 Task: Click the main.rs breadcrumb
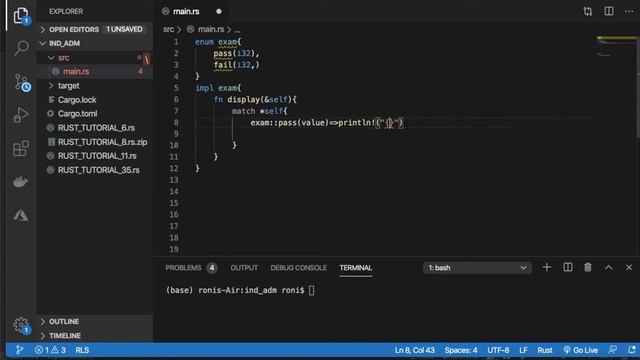(x=211, y=29)
